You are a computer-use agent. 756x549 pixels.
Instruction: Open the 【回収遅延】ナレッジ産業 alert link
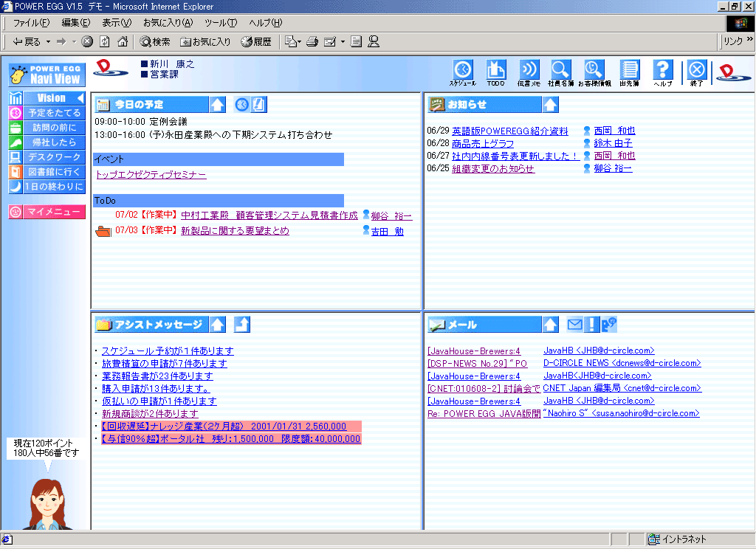click(224, 427)
